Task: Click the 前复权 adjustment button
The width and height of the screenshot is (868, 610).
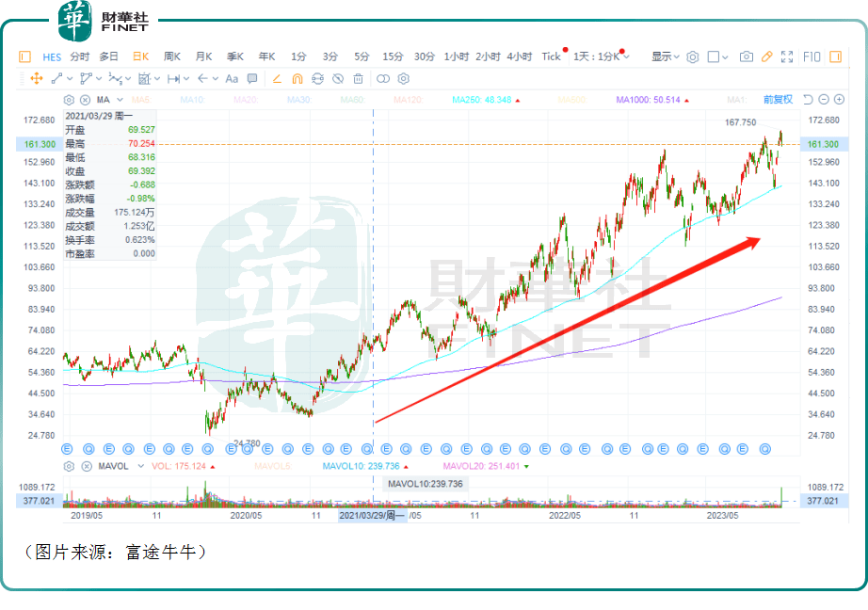Action: tap(778, 99)
